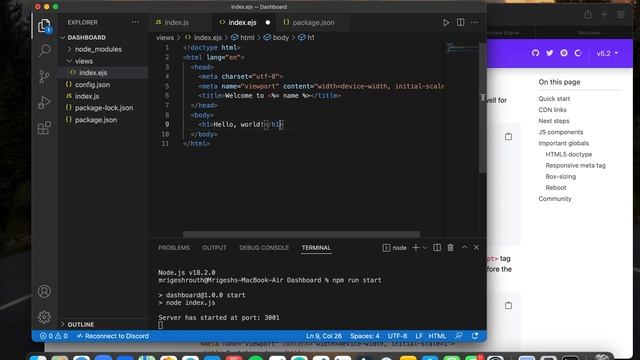This screenshot has height=360, width=640.
Task: Collapse the views folder
Action: click(x=84, y=61)
